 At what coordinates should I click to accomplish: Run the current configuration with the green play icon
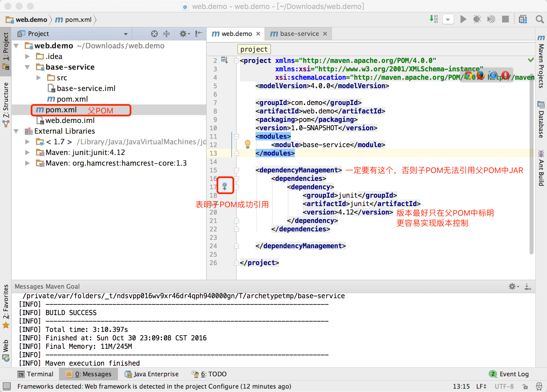point(463,19)
